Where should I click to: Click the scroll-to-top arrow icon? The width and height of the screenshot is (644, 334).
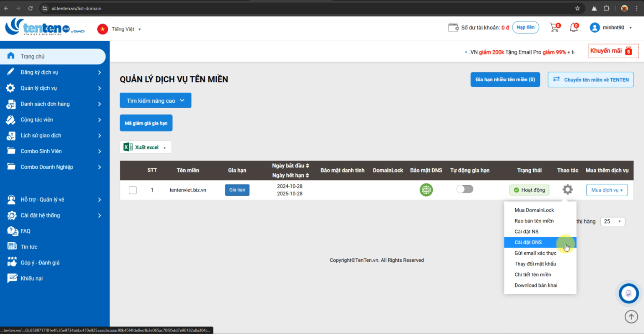631,317
